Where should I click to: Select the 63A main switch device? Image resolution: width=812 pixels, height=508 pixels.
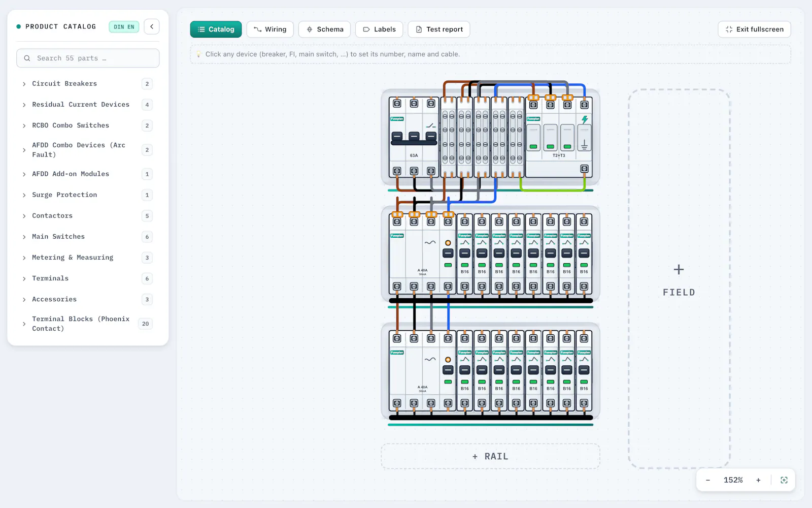(414, 137)
